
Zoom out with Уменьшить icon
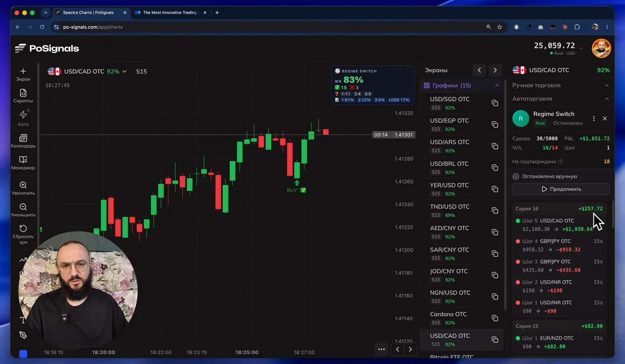pos(23,210)
